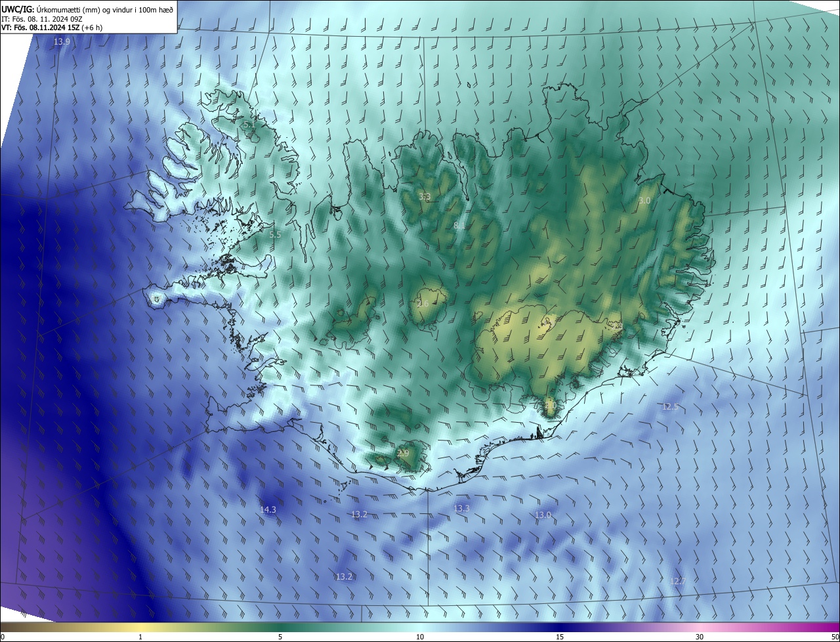Click the 3.0 value label

[644, 200]
